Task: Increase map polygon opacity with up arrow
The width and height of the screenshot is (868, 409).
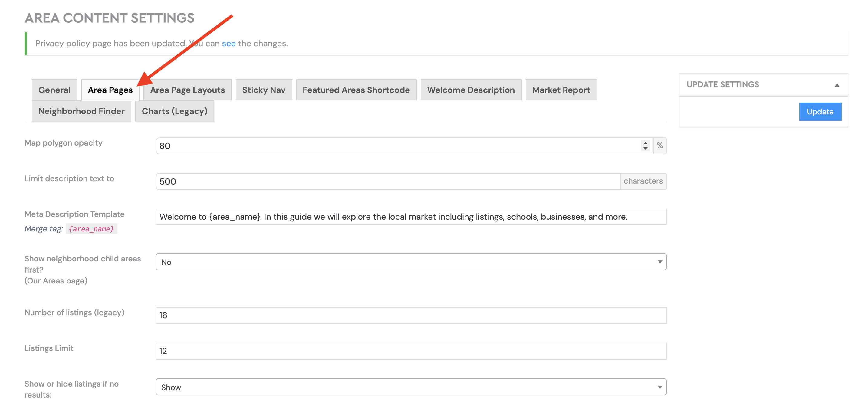Action: tap(645, 143)
